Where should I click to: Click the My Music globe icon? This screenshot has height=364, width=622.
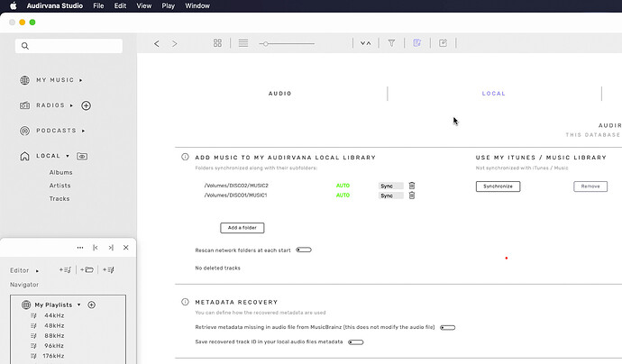[x=24, y=80]
